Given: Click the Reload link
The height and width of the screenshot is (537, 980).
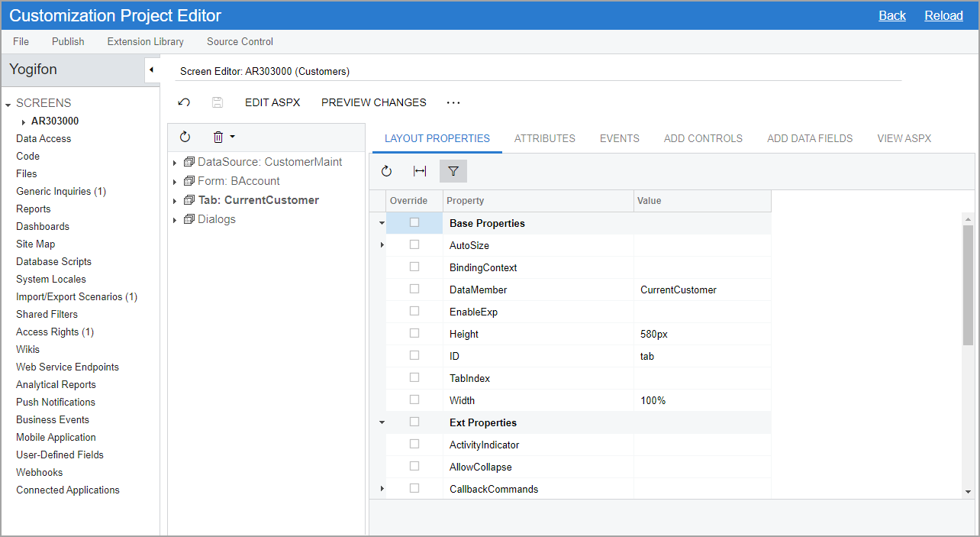Looking at the screenshot, I should click(x=943, y=15).
